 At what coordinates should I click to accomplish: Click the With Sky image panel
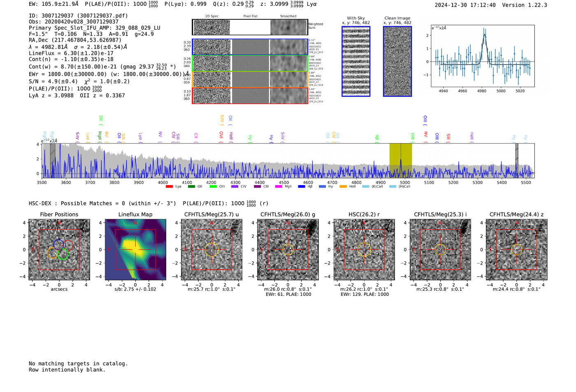(356, 61)
